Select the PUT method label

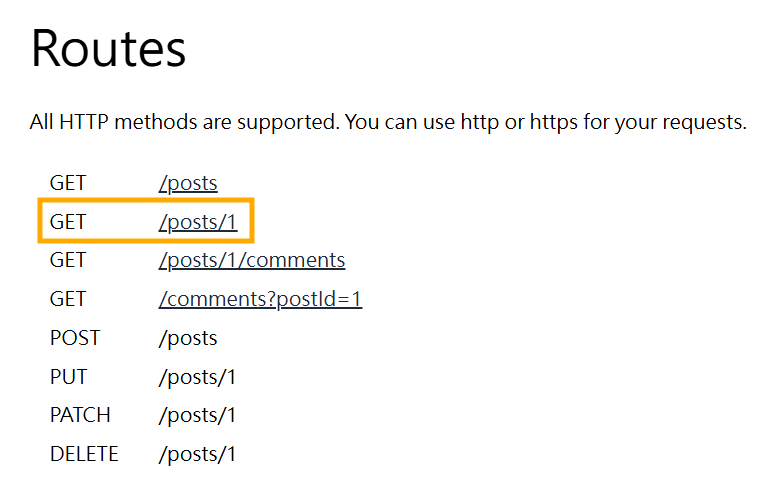tap(68, 377)
